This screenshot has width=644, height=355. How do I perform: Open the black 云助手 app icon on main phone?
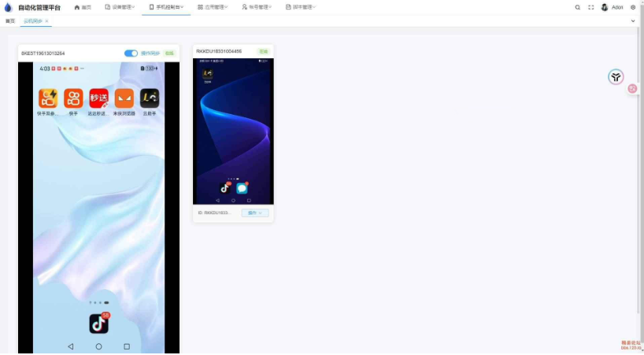(x=150, y=98)
